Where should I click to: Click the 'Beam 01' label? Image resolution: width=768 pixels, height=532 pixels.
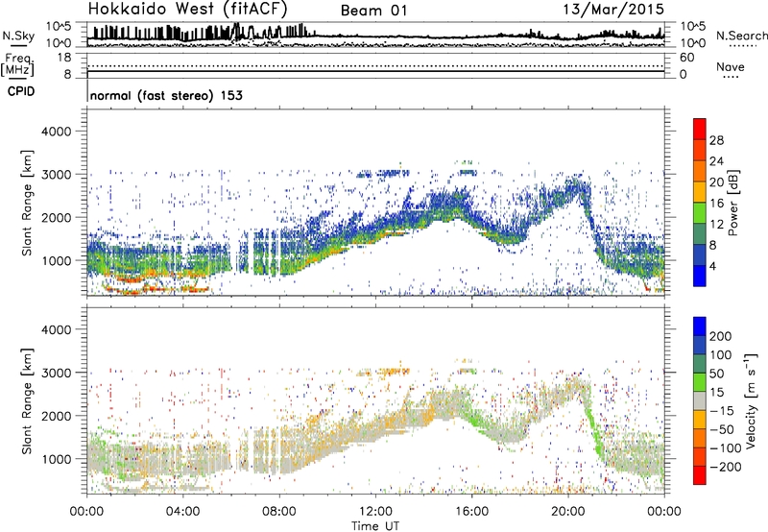click(373, 11)
